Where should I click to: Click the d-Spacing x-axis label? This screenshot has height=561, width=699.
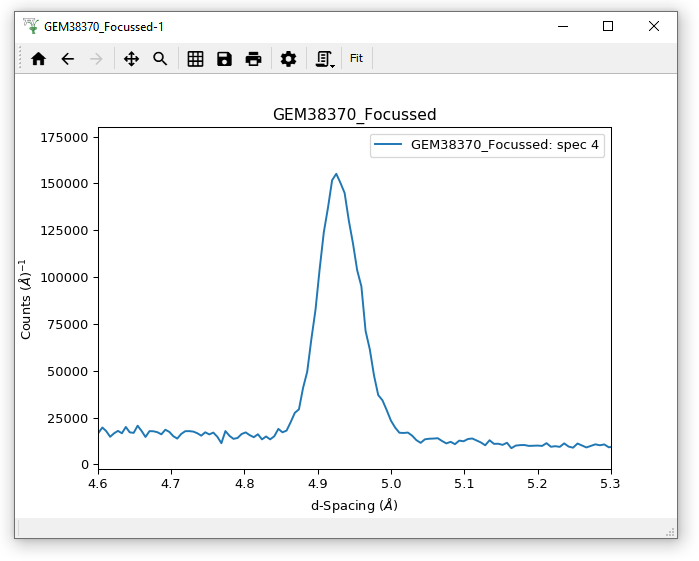(354, 506)
